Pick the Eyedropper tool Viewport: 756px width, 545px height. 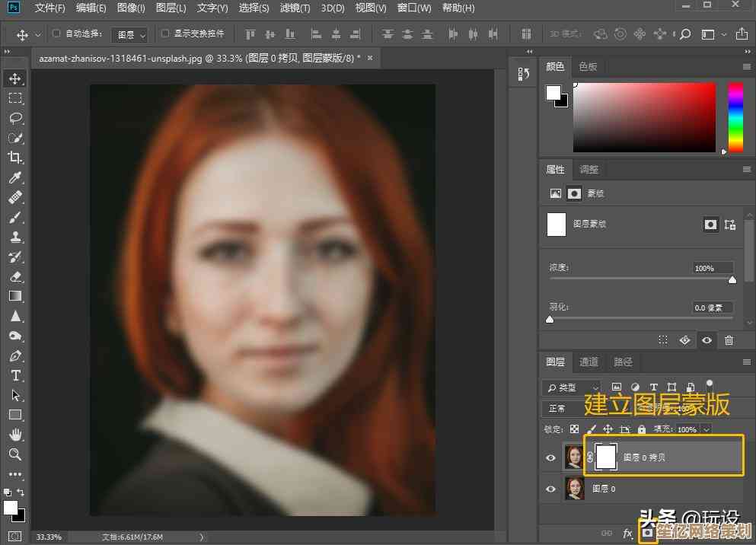point(15,177)
